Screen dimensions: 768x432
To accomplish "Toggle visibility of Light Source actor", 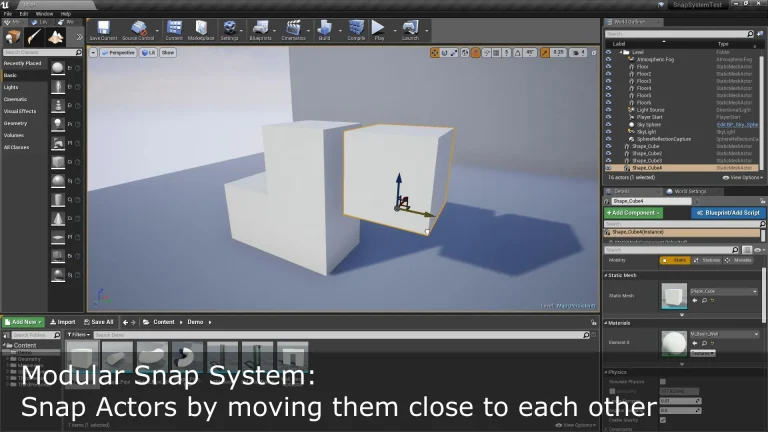I will [608, 110].
